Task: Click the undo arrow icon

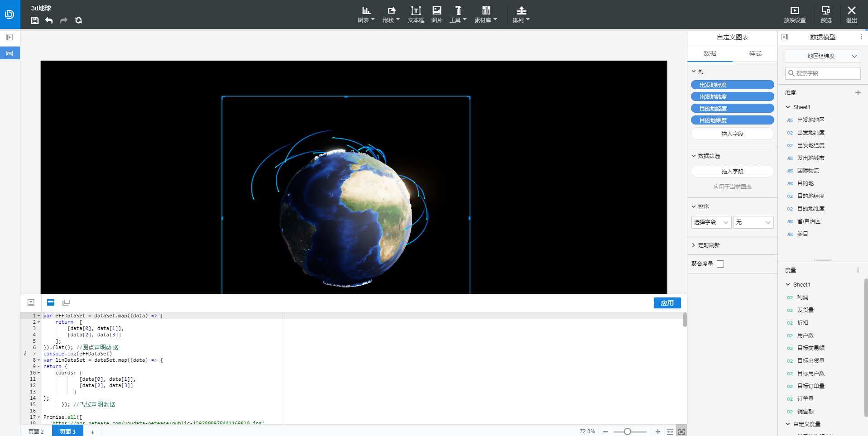Action: pos(49,20)
